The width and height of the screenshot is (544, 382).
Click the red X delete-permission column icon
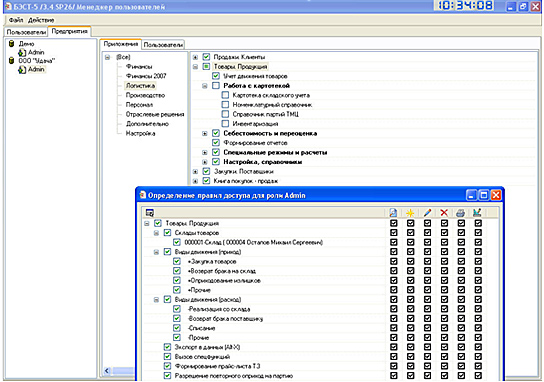pyautogui.click(x=444, y=213)
